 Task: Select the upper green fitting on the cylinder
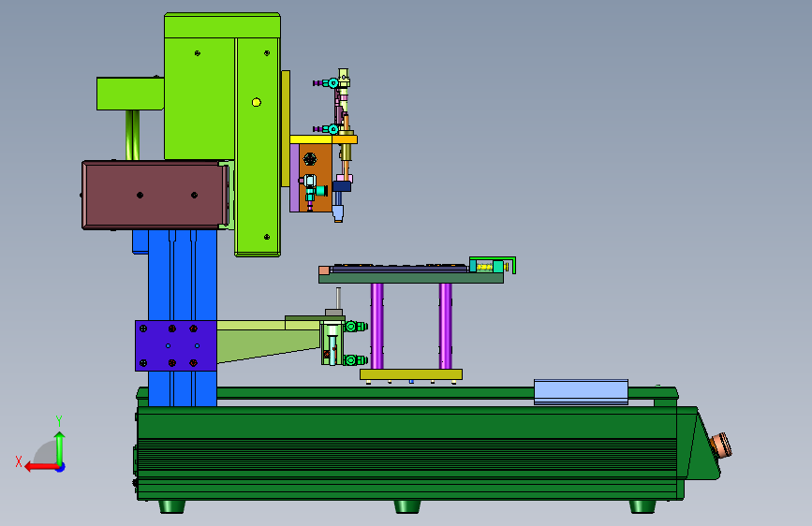click(x=356, y=326)
